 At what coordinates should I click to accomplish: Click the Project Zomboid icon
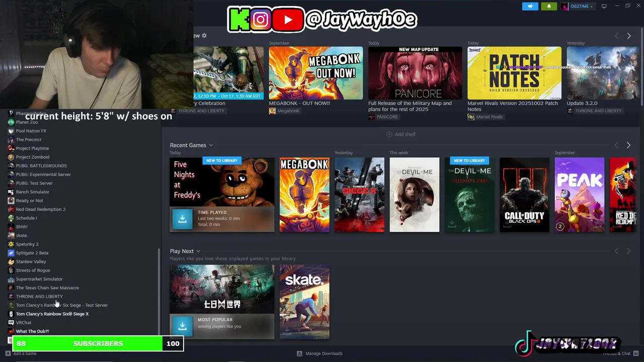tap(11, 157)
